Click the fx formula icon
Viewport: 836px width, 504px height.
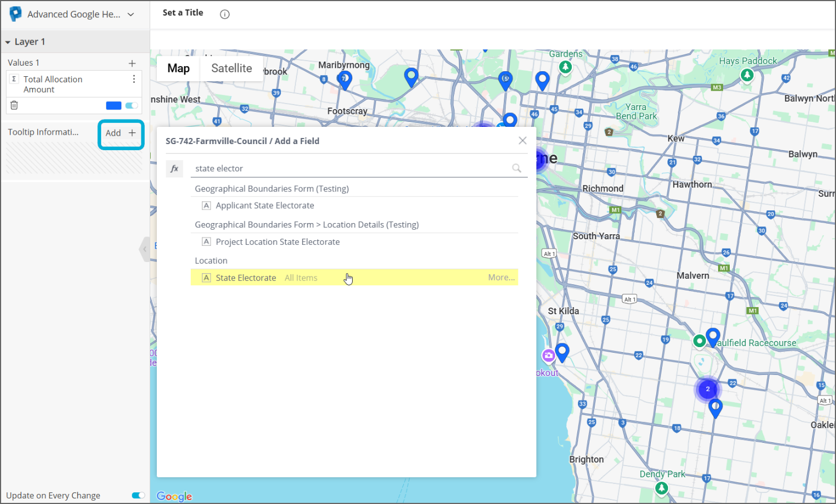pyautogui.click(x=174, y=169)
